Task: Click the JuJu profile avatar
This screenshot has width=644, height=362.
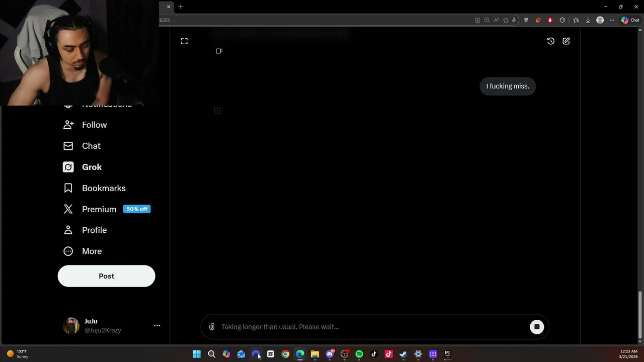Action: (x=71, y=326)
